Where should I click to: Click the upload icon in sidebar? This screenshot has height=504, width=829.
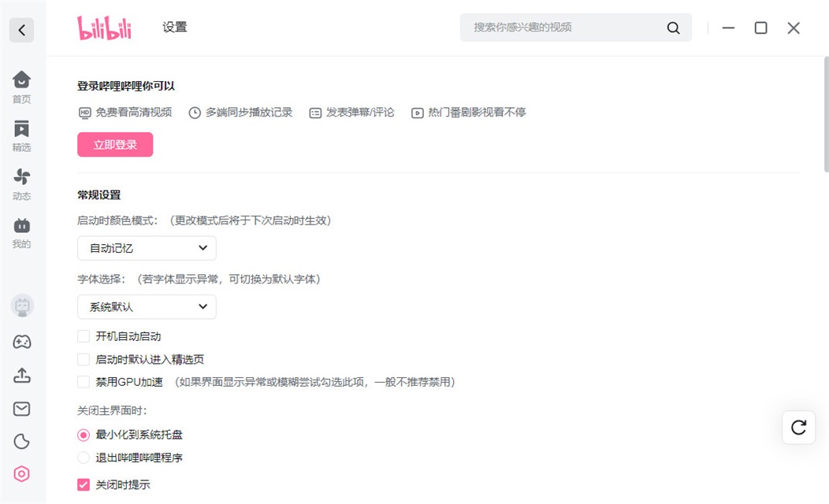point(22,376)
